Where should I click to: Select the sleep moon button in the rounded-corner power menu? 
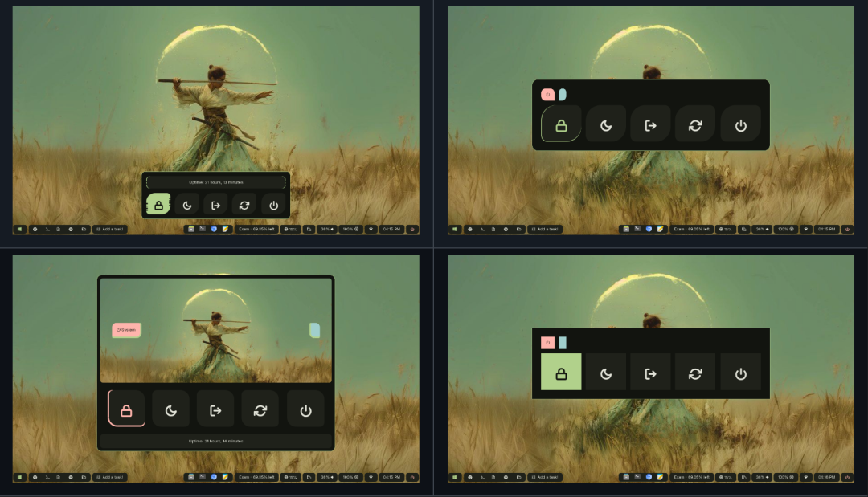(606, 124)
